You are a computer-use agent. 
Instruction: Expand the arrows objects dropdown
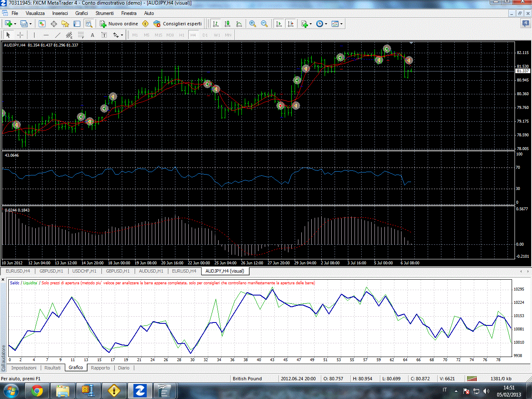tap(122, 35)
